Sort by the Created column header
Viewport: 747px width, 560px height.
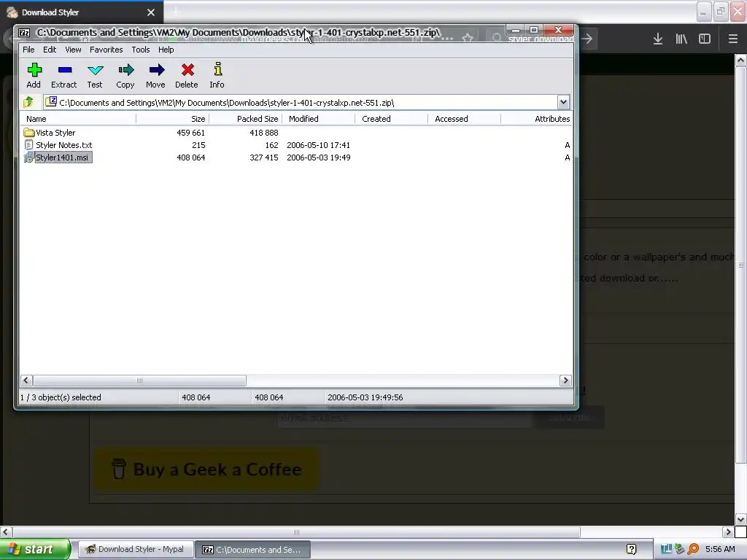tap(391, 119)
